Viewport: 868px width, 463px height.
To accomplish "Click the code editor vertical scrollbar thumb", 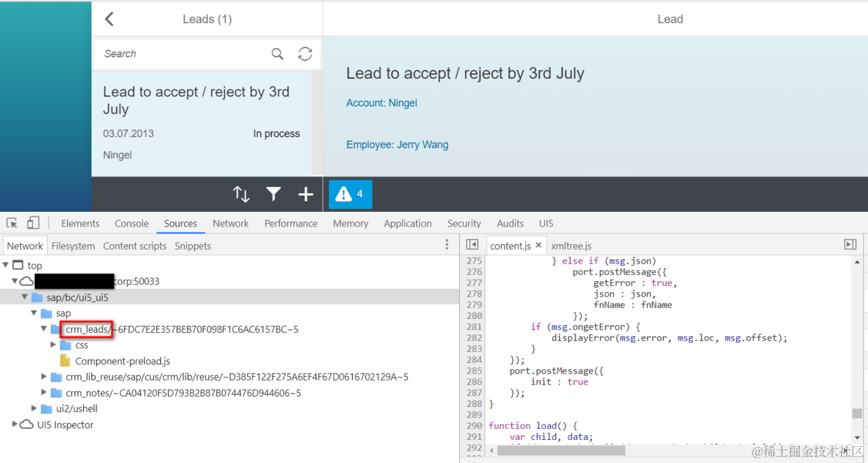I will click(857, 413).
